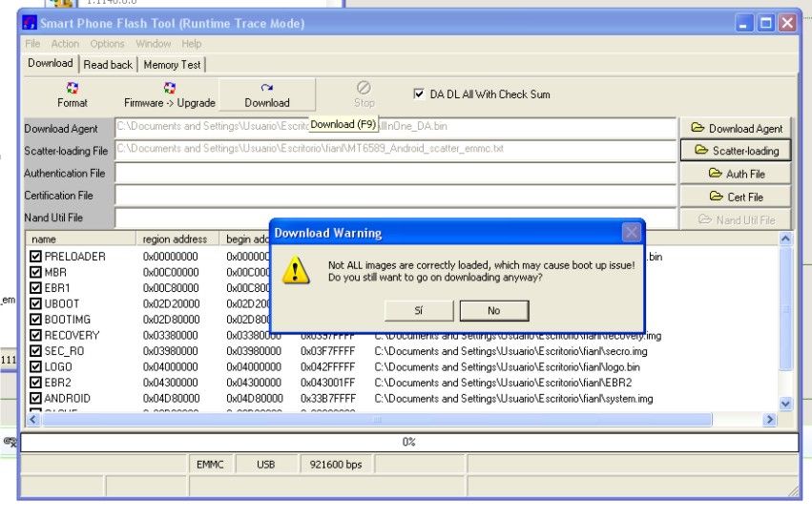Uncheck the UBOOT checkbox
Screen dimensions: 812x520
click(35, 303)
